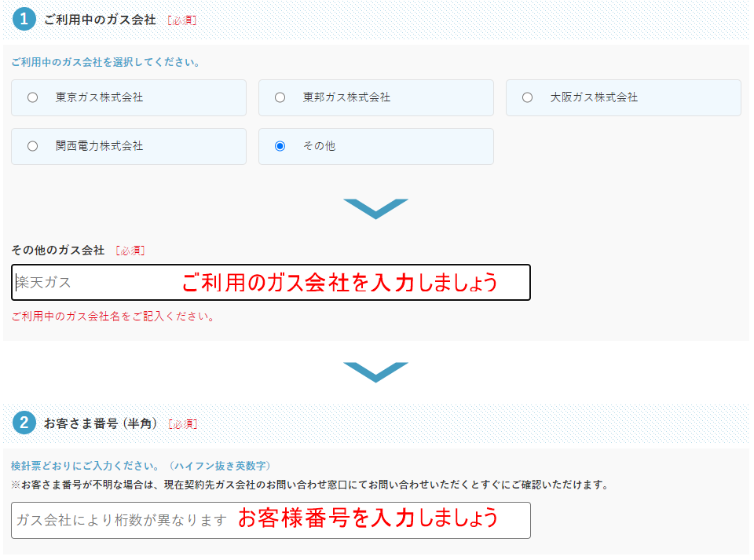This screenshot has width=754, height=560.
Task: Click the red ご利用中のガス会社名をご記入ください text
Action: coord(113,317)
